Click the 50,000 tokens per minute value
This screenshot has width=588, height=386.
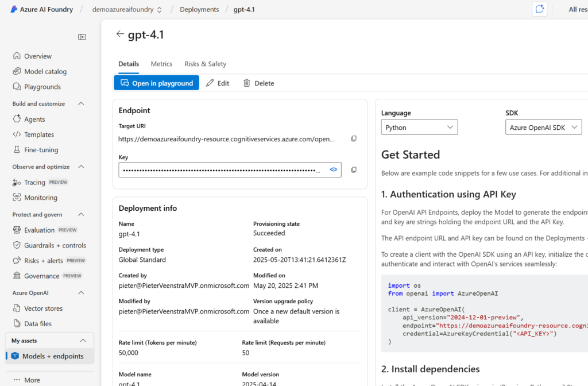pos(128,353)
